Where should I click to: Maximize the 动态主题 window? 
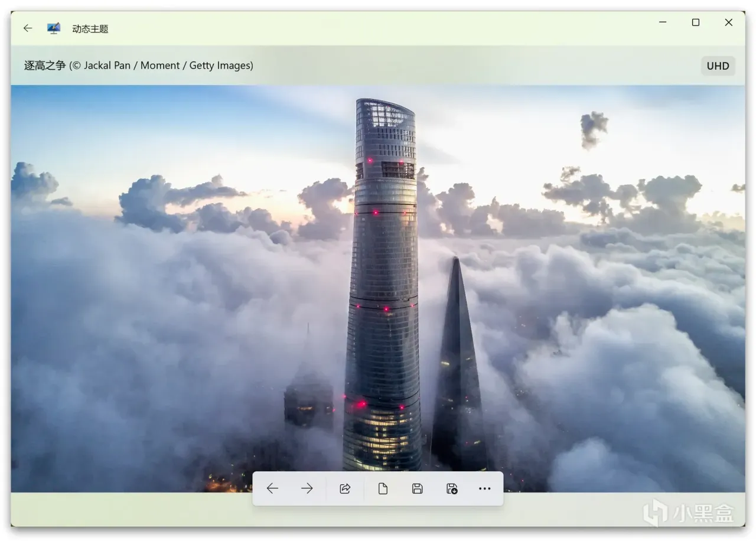(x=696, y=22)
